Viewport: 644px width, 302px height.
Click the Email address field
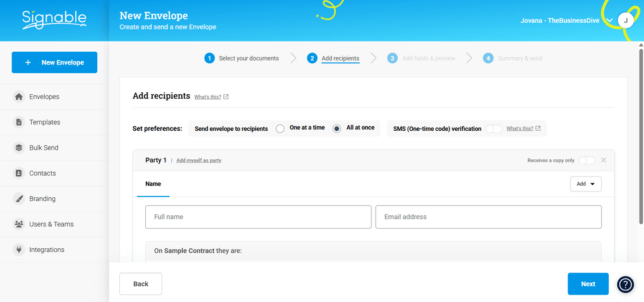488,217
